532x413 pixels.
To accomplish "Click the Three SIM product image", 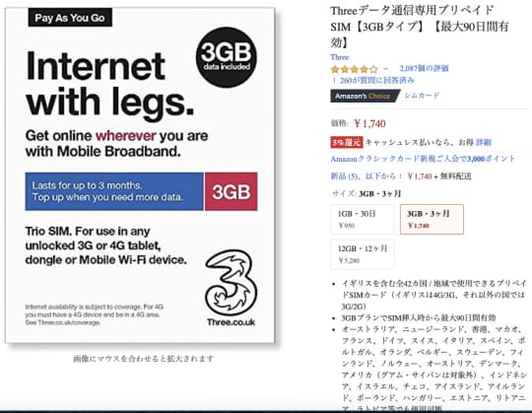I will pos(140,175).
